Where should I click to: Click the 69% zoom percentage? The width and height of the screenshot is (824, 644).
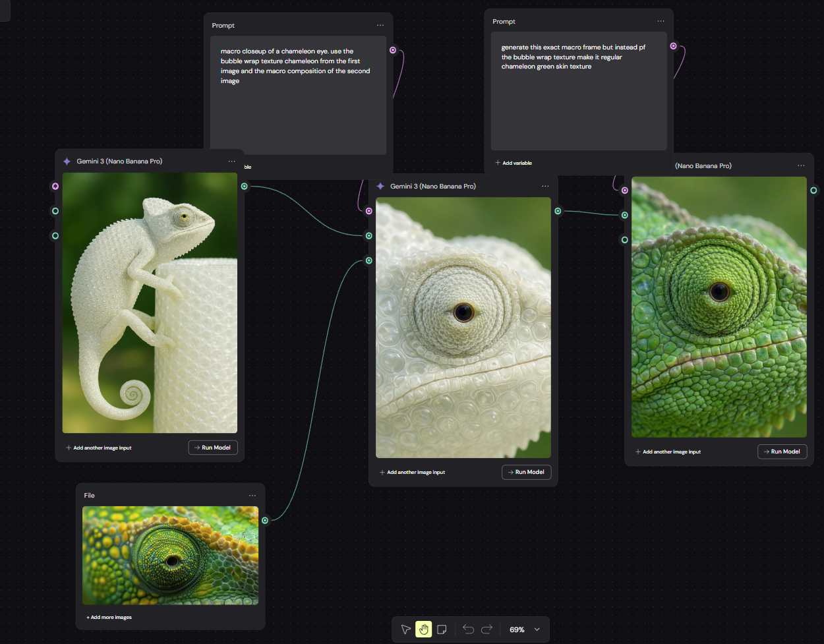(517, 629)
